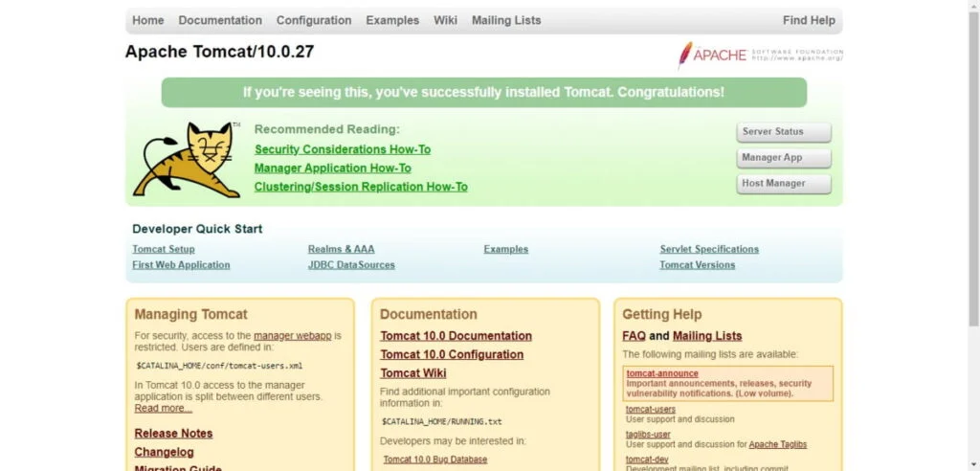The height and width of the screenshot is (471, 980).
Task: Open the FAQ link in Getting Help
Action: (x=634, y=336)
